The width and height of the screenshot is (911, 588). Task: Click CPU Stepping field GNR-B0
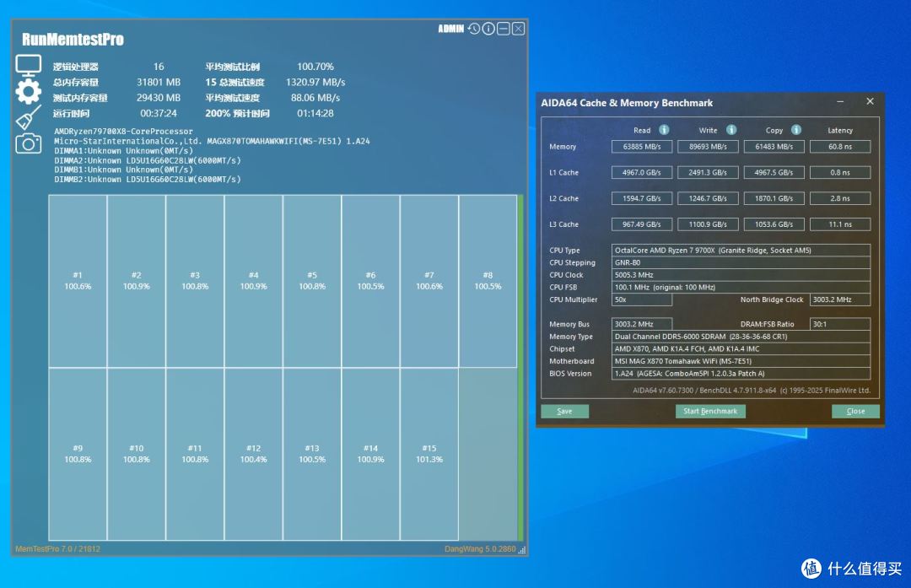tap(741, 262)
